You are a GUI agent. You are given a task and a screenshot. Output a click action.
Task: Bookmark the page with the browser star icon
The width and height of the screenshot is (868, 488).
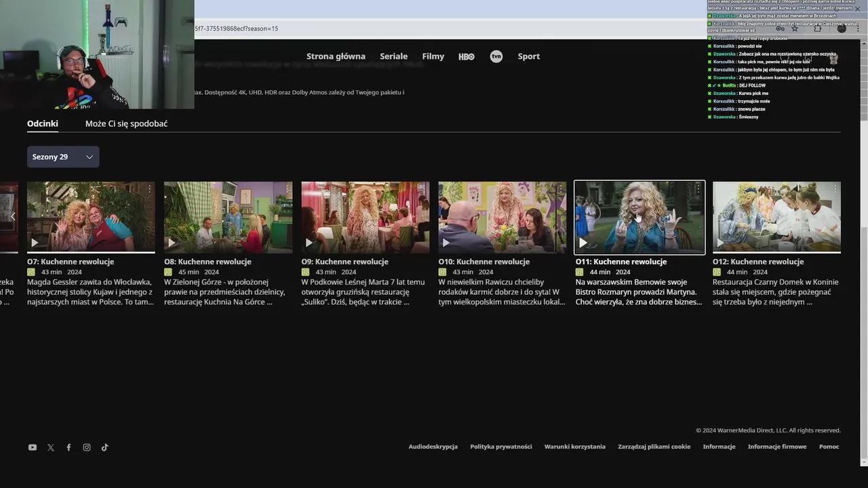[x=795, y=28]
